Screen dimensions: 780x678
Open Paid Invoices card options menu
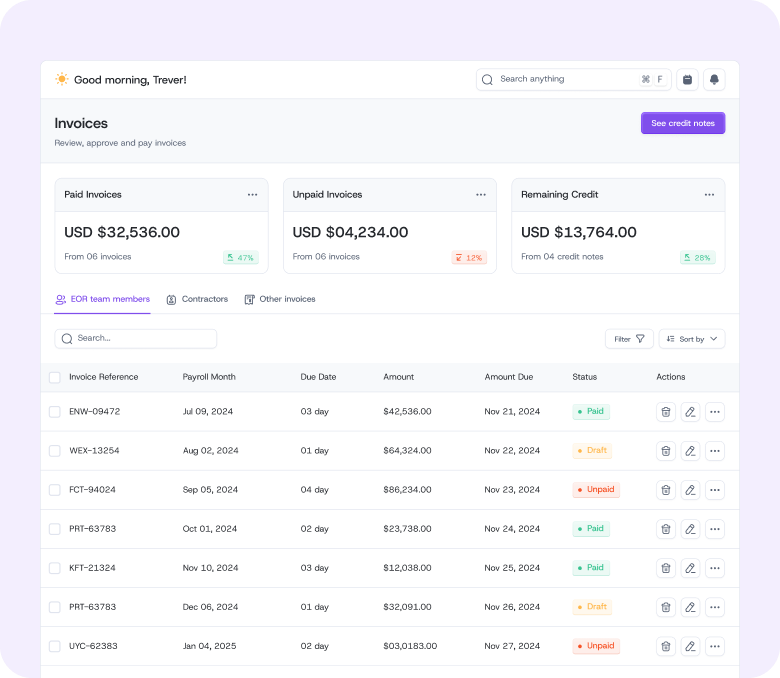tap(252, 195)
